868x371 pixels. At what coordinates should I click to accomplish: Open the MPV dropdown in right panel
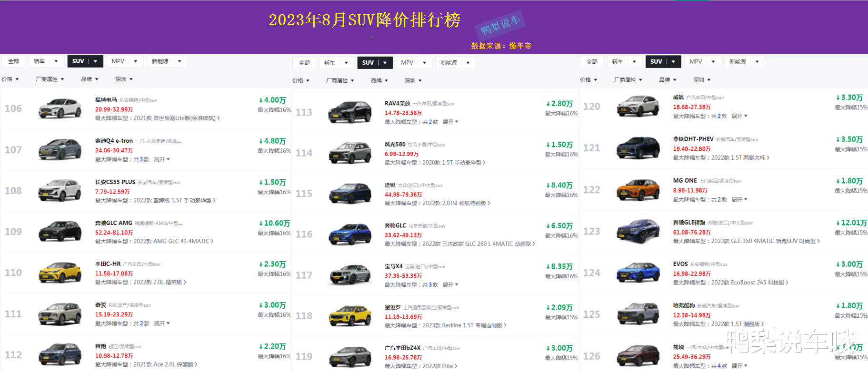tap(702, 62)
